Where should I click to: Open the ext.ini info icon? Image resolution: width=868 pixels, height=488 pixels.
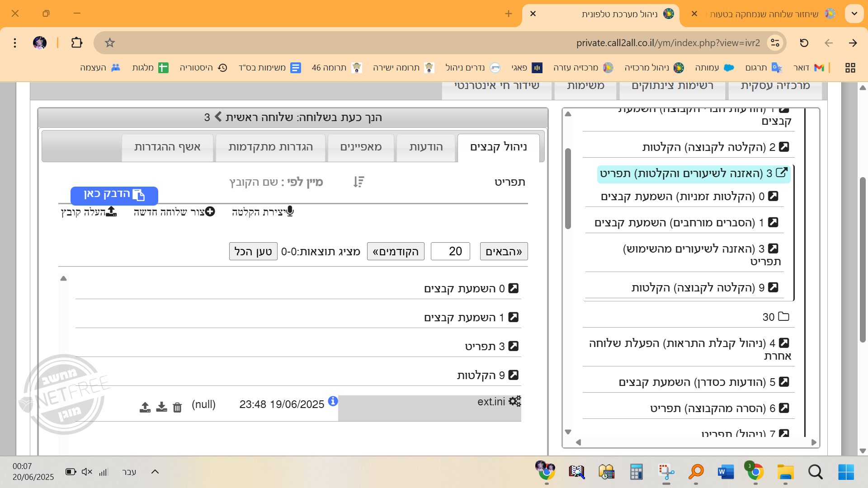(x=333, y=401)
